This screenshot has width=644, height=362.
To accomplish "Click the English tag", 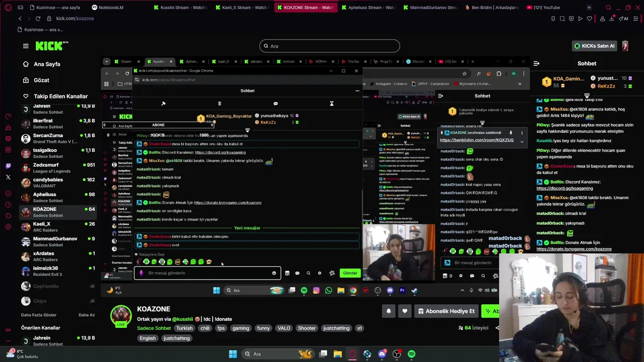I will click(147, 338).
